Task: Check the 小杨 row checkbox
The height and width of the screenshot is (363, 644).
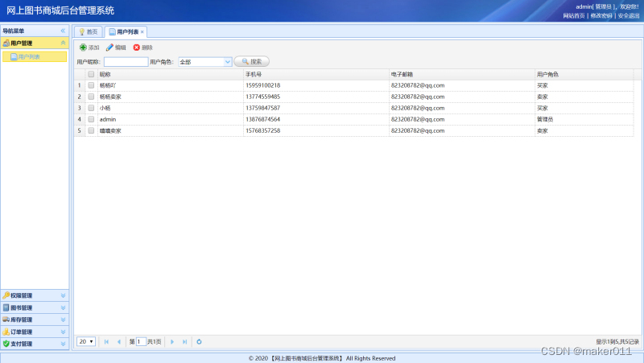Action: [91, 108]
